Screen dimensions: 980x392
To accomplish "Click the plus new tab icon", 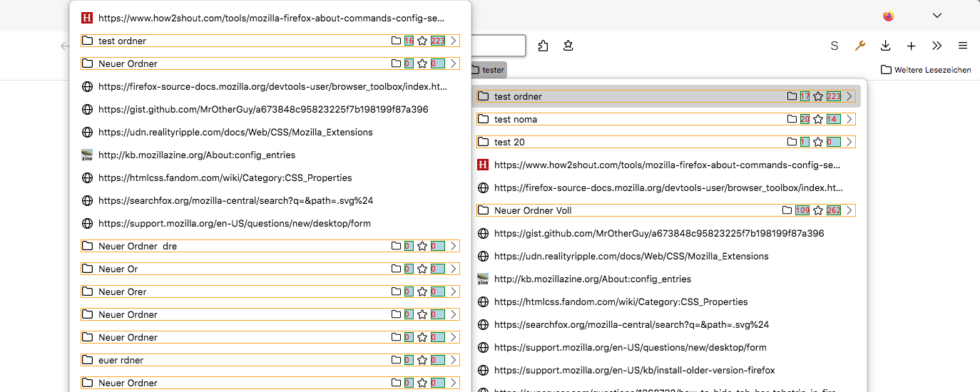I will pos(911,46).
